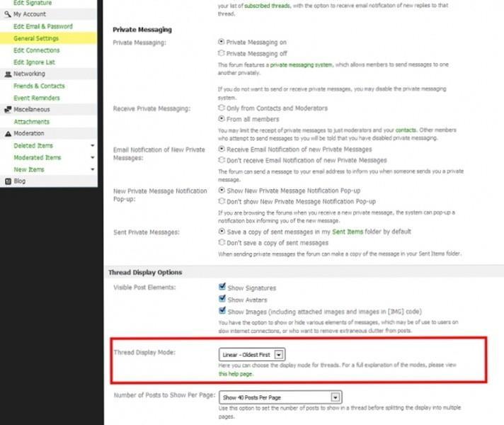
Task: Open Attachments in sidebar
Action: [x=31, y=122]
